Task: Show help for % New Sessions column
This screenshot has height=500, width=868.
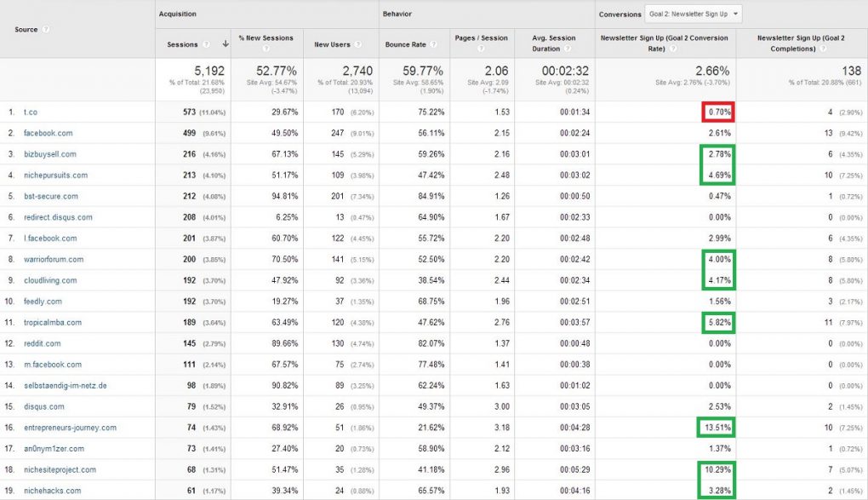Action: (x=266, y=49)
